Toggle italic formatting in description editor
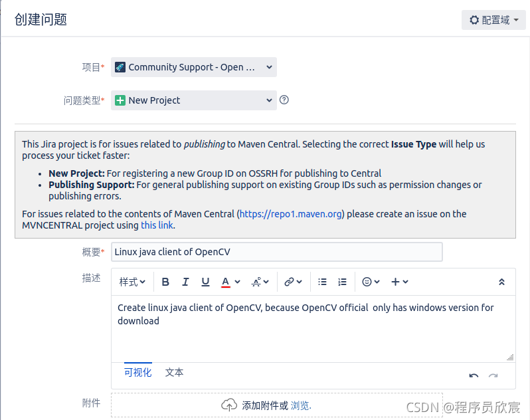This screenshot has height=420, width=530. [185, 282]
